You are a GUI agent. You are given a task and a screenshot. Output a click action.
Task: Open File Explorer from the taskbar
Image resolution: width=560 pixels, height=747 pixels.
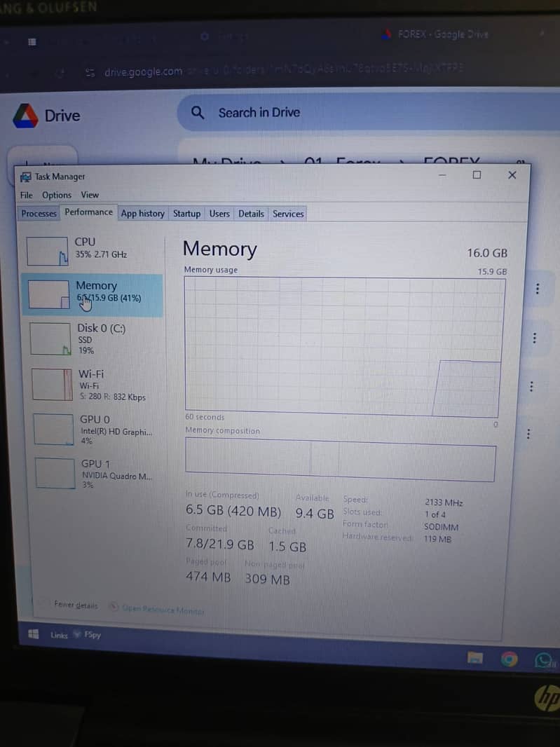[x=475, y=658]
